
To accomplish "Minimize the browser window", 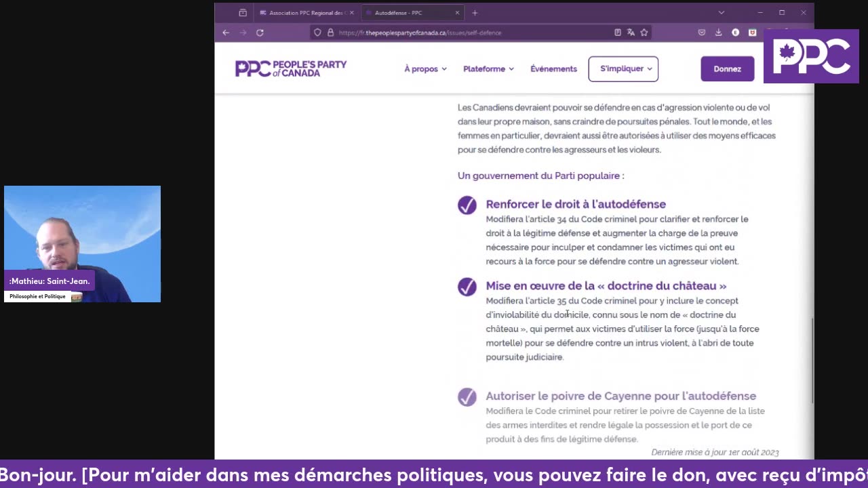I will point(760,13).
